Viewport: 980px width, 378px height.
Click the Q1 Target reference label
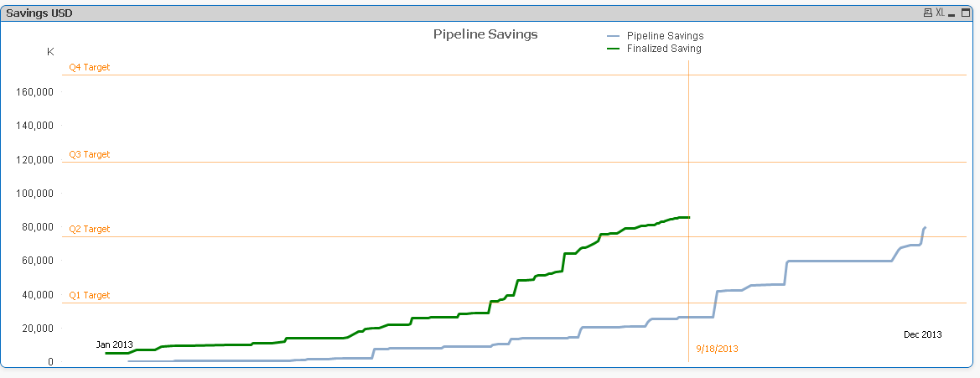coord(90,295)
